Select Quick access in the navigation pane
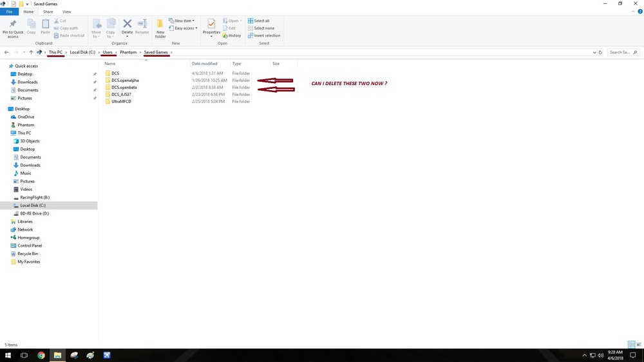Screen dimensions: 644x362 coord(26,66)
